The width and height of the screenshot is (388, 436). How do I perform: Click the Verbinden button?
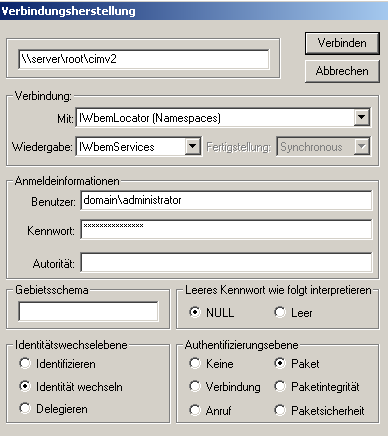click(342, 43)
